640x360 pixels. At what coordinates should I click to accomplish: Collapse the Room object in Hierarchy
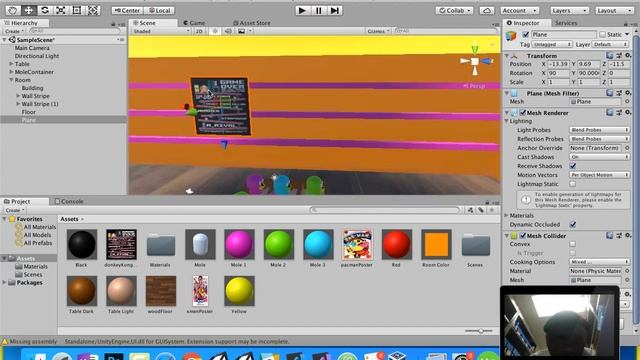tap(11, 80)
